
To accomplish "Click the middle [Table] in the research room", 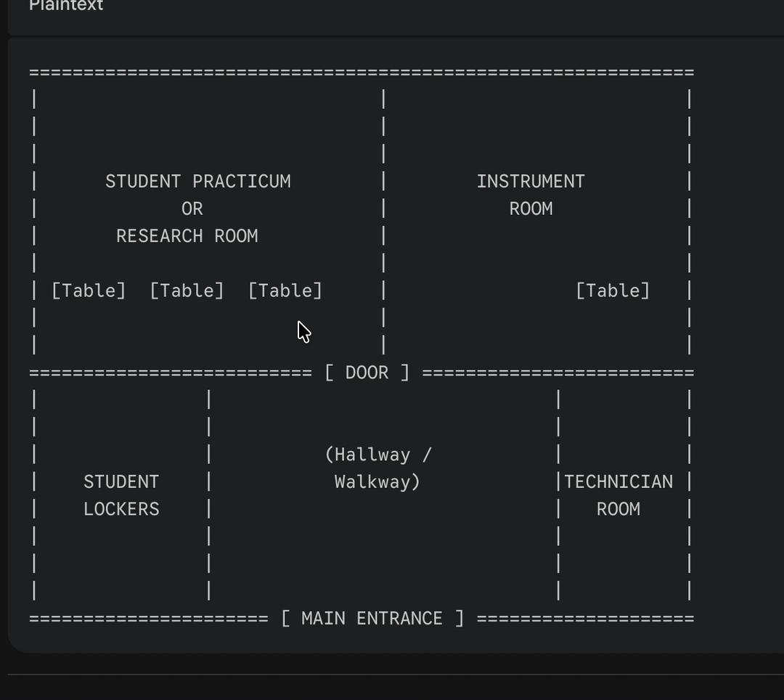I will [187, 290].
